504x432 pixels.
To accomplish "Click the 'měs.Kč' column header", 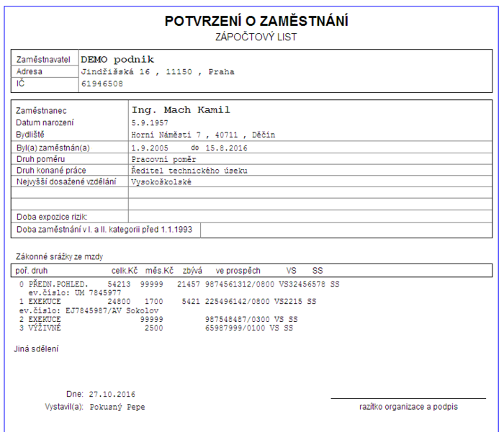I will 159,271.
